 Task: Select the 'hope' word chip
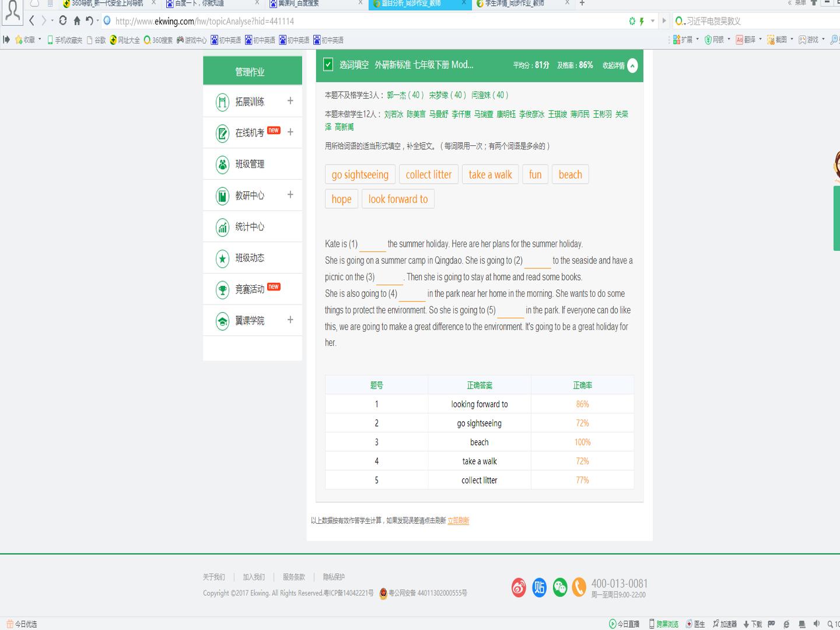pyautogui.click(x=341, y=199)
